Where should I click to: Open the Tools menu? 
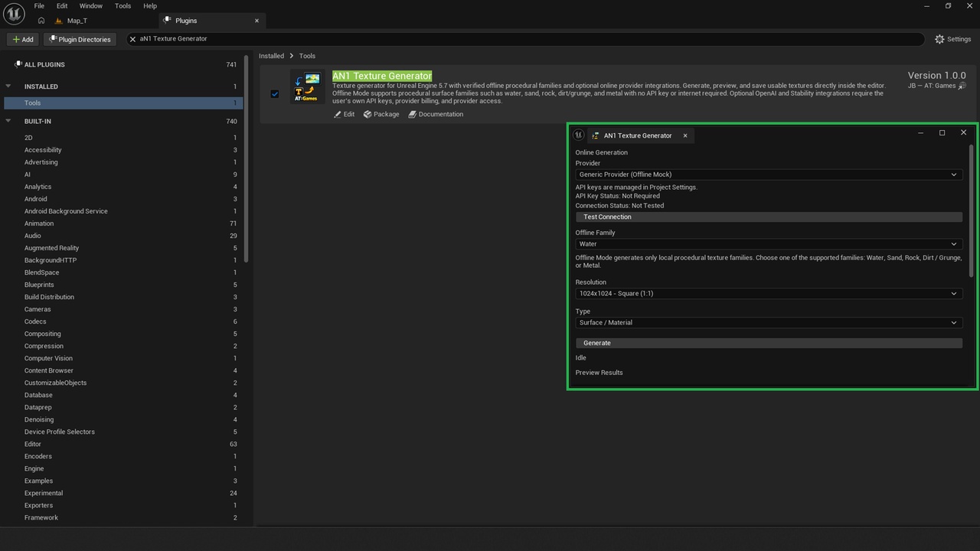[122, 6]
